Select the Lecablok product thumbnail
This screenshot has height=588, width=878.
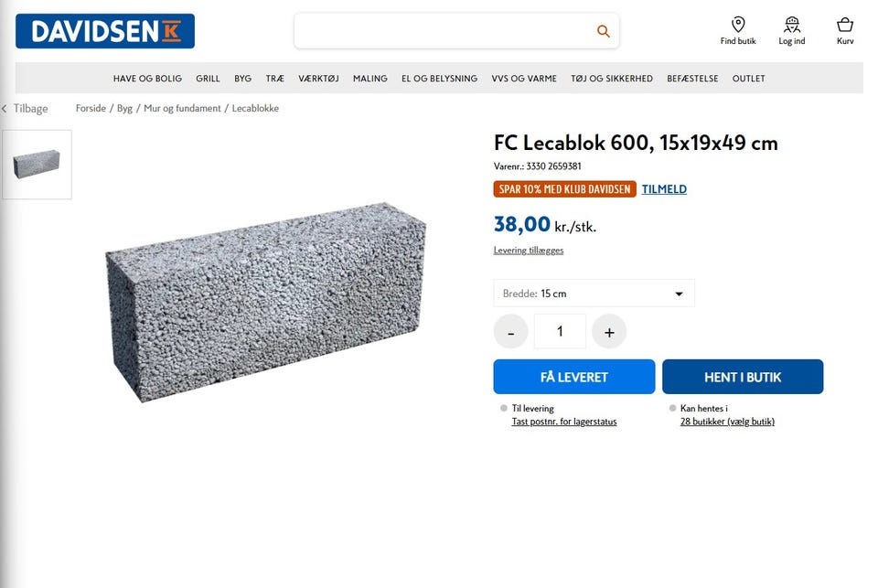[37, 165]
